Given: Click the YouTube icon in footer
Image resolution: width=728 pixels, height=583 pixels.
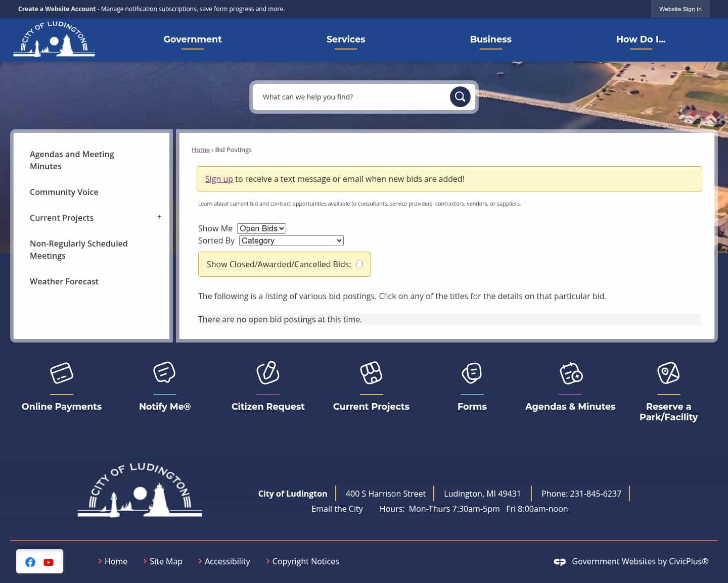Looking at the screenshot, I should (49, 562).
